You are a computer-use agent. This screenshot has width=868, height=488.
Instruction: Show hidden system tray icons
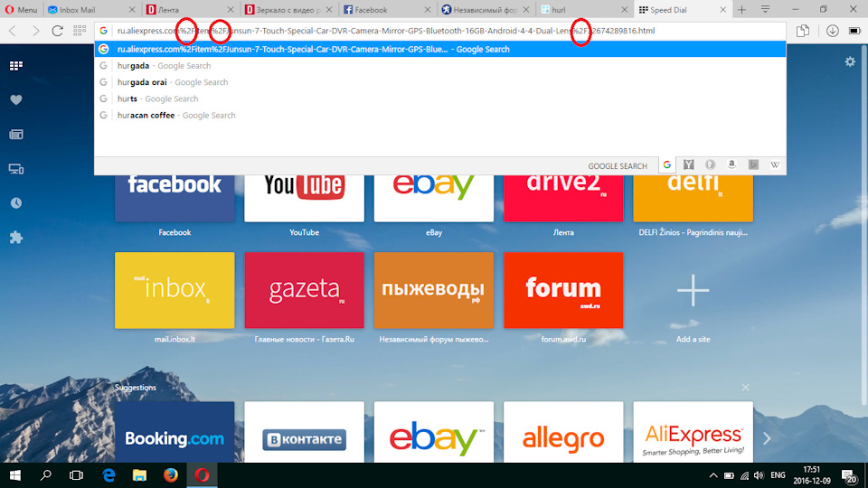click(x=713, y=475)
